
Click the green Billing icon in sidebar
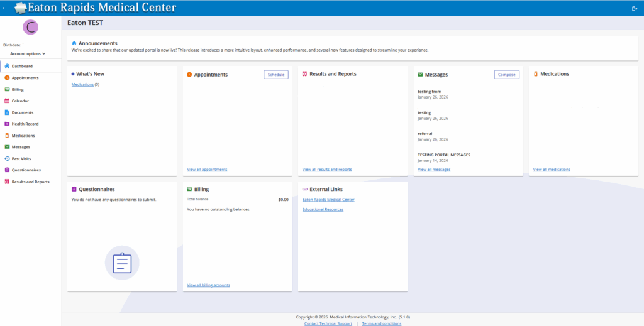[x=7, y=89]
